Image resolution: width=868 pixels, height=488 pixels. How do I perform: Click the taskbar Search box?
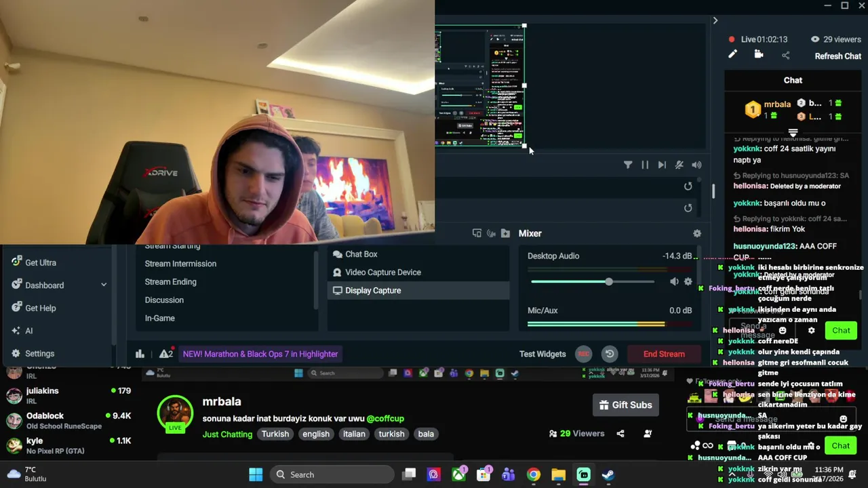331,474
